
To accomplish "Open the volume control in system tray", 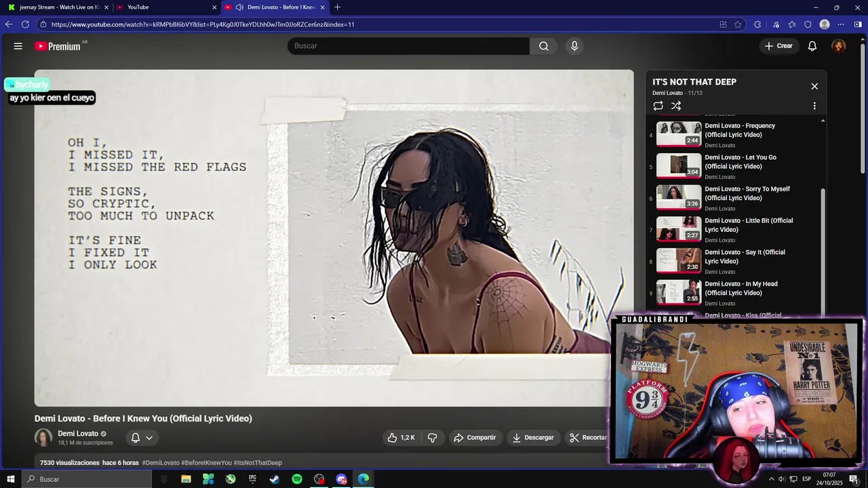I will pyautogui.click(x=781, y=479).
